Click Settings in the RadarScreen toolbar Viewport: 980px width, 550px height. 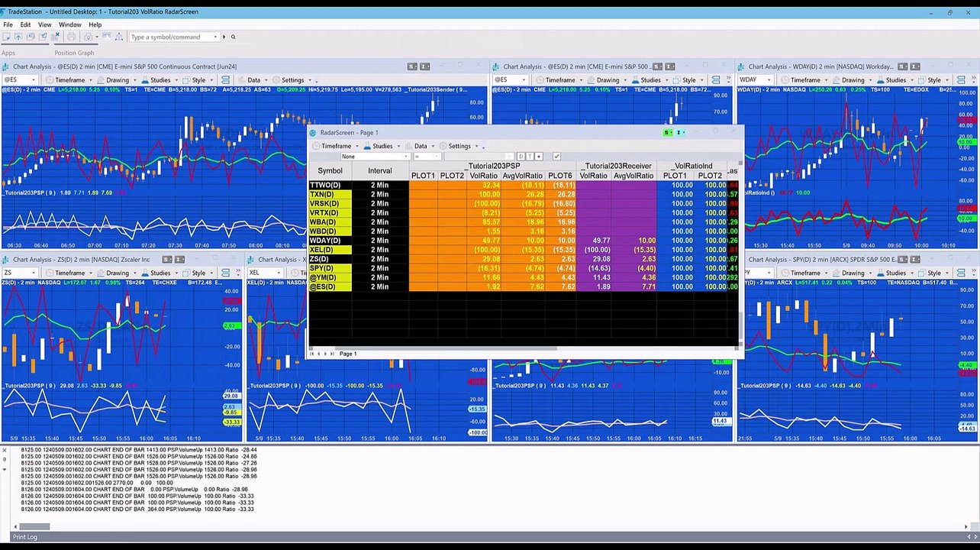coord(459,146)
